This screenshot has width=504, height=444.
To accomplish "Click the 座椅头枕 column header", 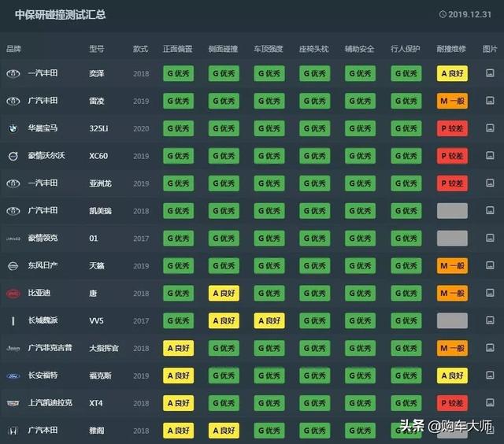I will click(314, 49).
